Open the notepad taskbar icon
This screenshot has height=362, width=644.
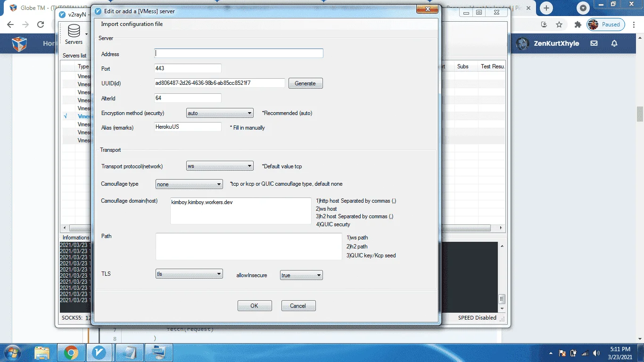point(130,353)
